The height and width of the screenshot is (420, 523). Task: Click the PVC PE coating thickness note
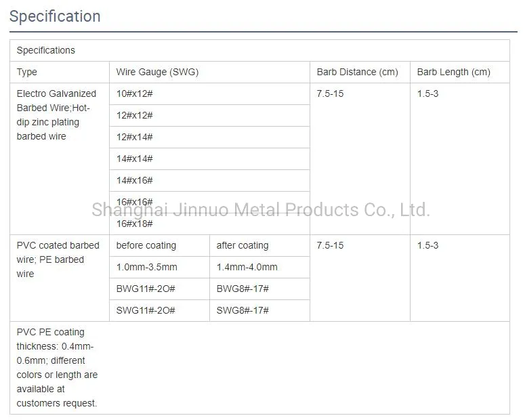coord(57,368)
